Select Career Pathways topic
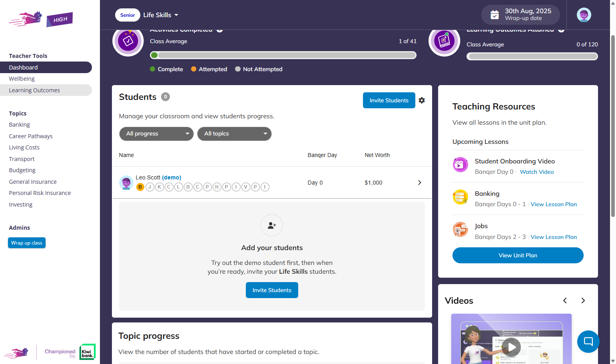This screenshot has width=616, height=364. tap(31, 136)
